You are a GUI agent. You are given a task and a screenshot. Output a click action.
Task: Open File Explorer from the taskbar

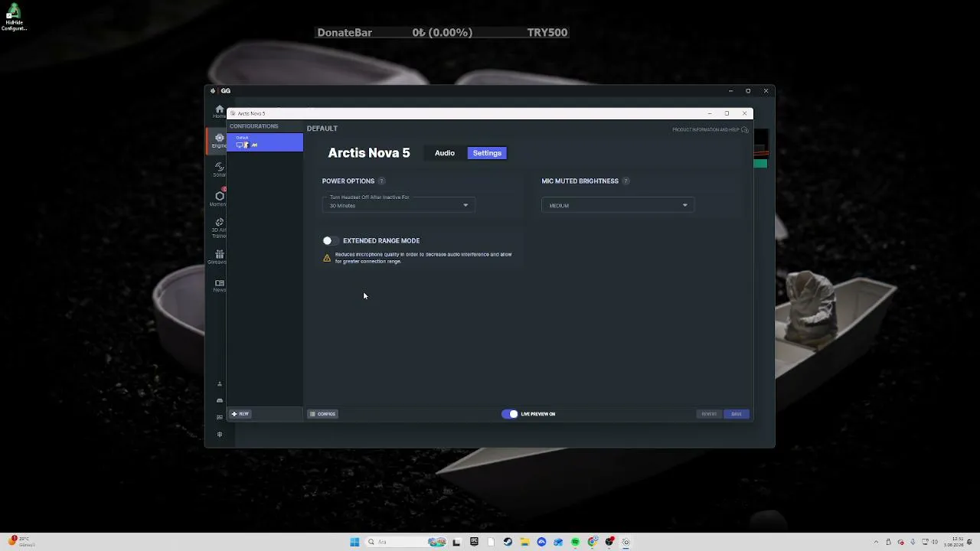(524, 542)
